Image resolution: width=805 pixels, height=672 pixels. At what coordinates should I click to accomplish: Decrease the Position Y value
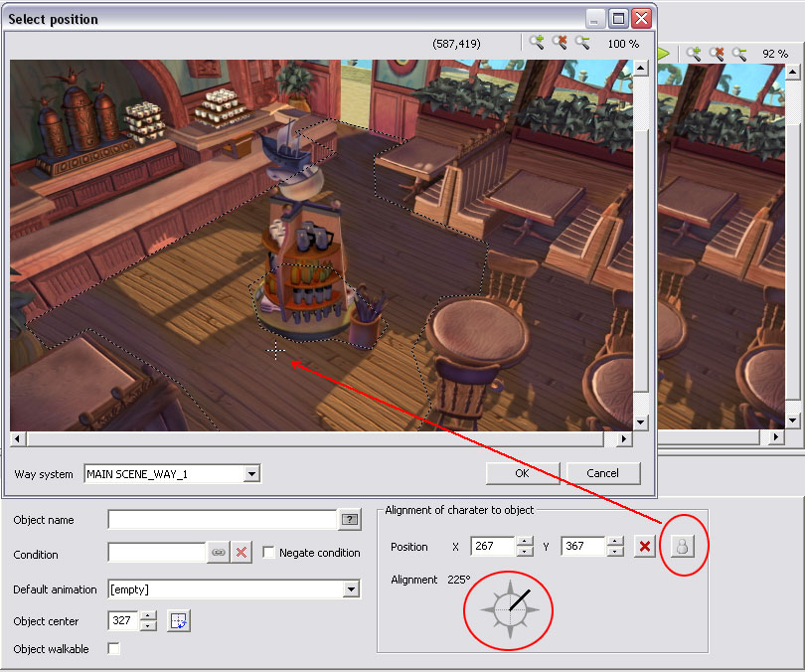pyautogui.click(x=615, y=552)
